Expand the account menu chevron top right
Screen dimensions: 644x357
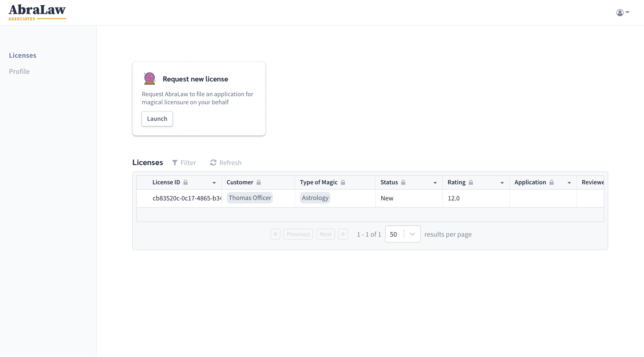[x=627, y=12]
